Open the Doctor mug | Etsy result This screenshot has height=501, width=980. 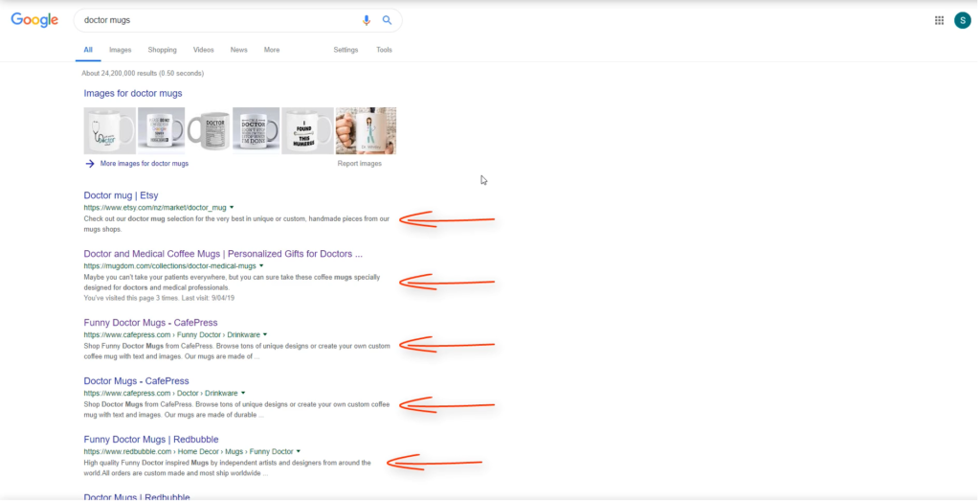[x=121, y=195]
